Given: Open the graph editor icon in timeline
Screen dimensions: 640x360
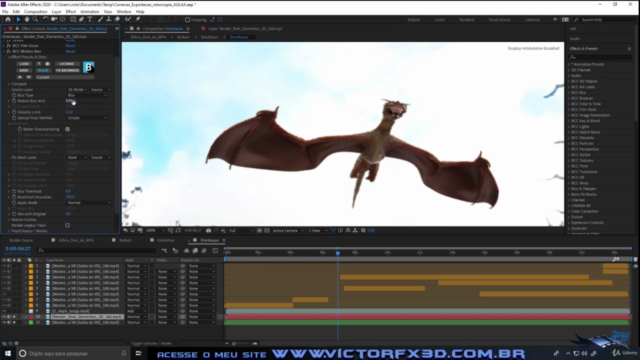Looking at the screenshot, I should pyautogui.click(x=216, y=251).
